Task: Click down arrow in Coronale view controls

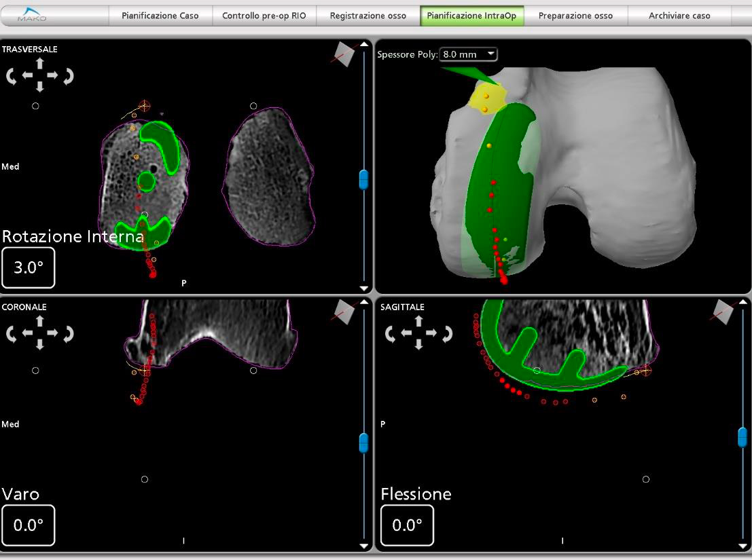Action: click(40, 344)
